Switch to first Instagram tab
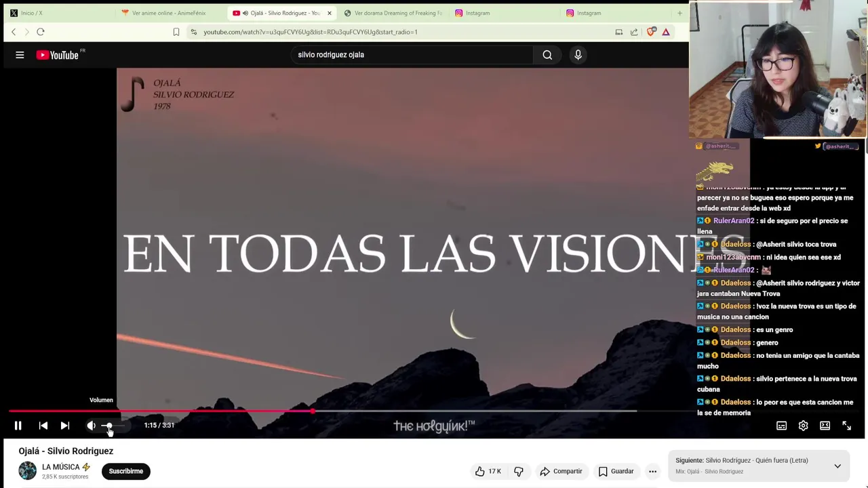The image size is (868, 488). [505, 13]
